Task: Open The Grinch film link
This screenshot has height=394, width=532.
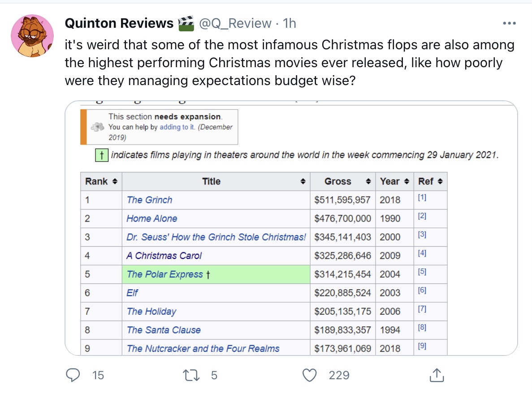Action: coord(149,200)
